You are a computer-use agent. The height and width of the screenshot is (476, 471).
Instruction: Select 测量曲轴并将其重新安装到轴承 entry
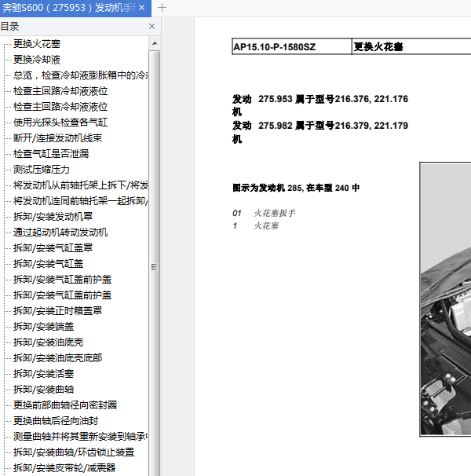pyautogui.click(x=80, y=437)
